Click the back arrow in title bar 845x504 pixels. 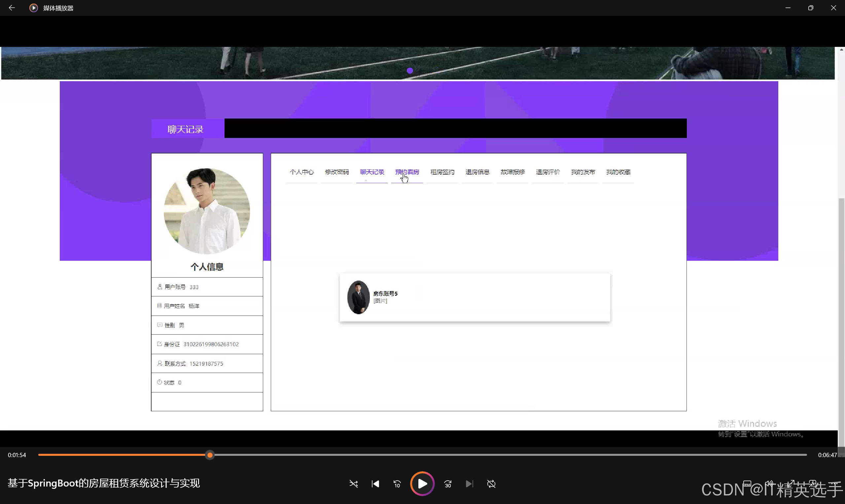tap(12, 8)
